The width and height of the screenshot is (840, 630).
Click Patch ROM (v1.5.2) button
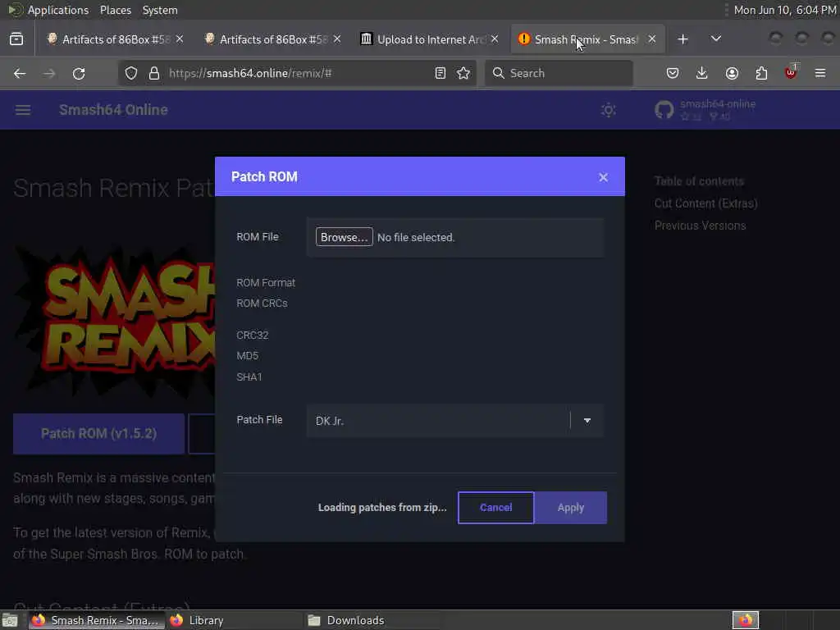point(98,434)
